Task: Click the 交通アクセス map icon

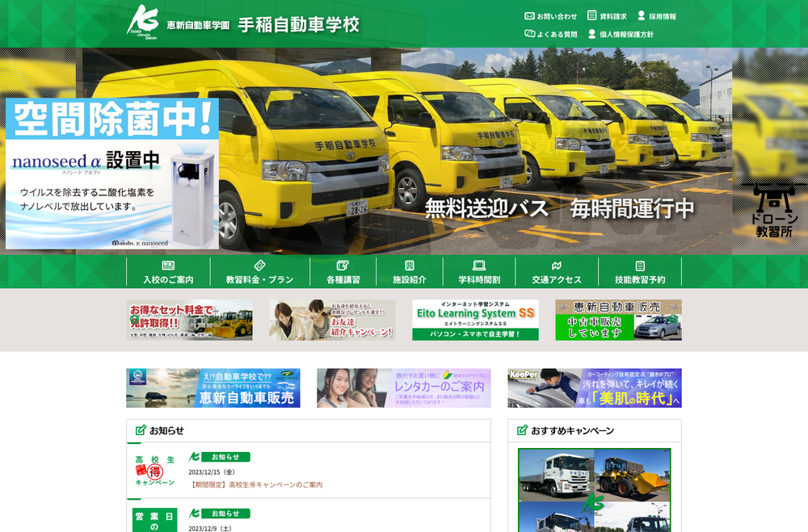Action: tap(557, 266)
